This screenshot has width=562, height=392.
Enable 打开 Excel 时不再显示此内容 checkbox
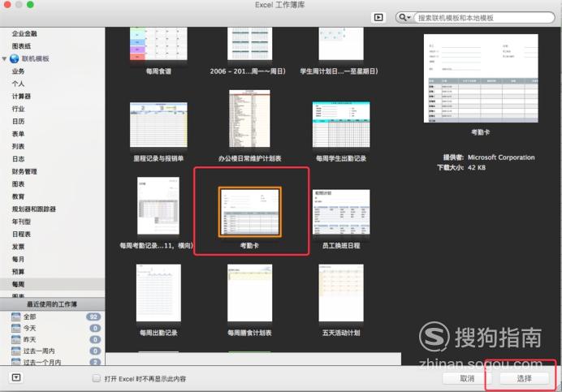(x=97, y=378)
